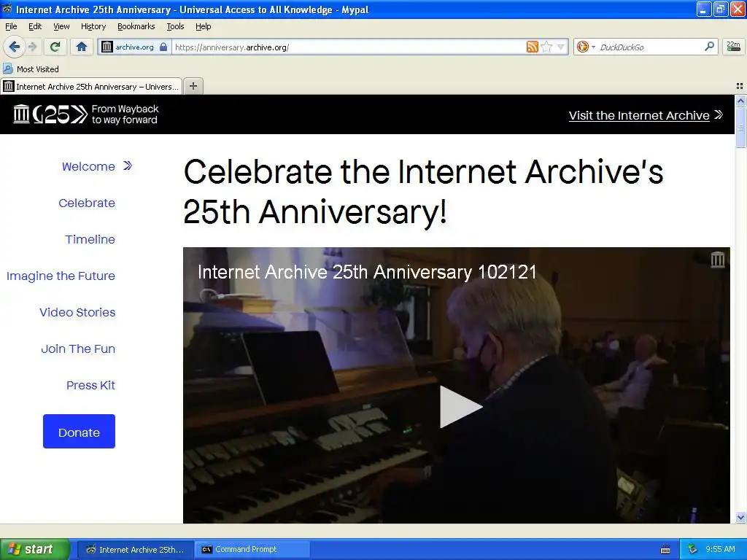Open the View menu
This screenshot has width=747, height=560.
coord(61,26)
